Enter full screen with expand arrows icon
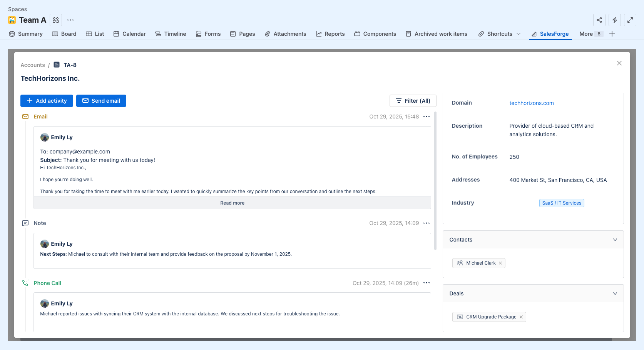 coord(630,20)
